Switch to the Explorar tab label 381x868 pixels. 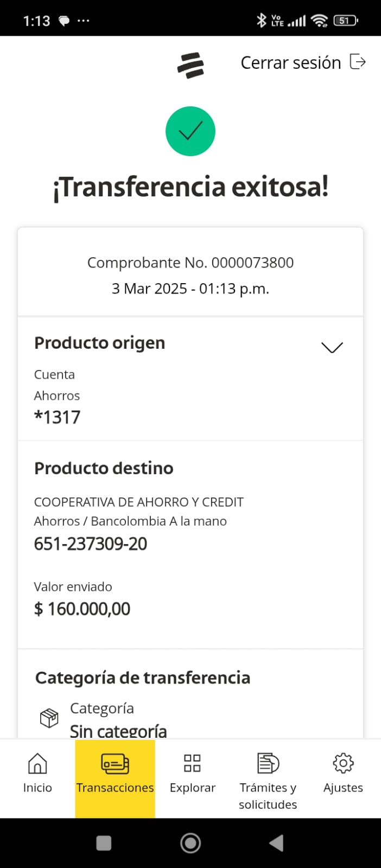pos(192,788)
